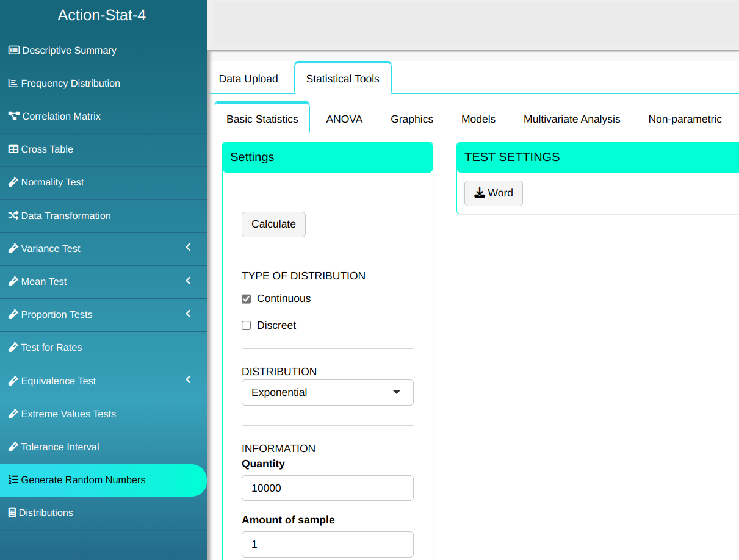The width and height of the screenshot is (739, 560).
Task: Open the Exponential distribution dropdown
Action: pyautogui.click(x=328, y=393)
